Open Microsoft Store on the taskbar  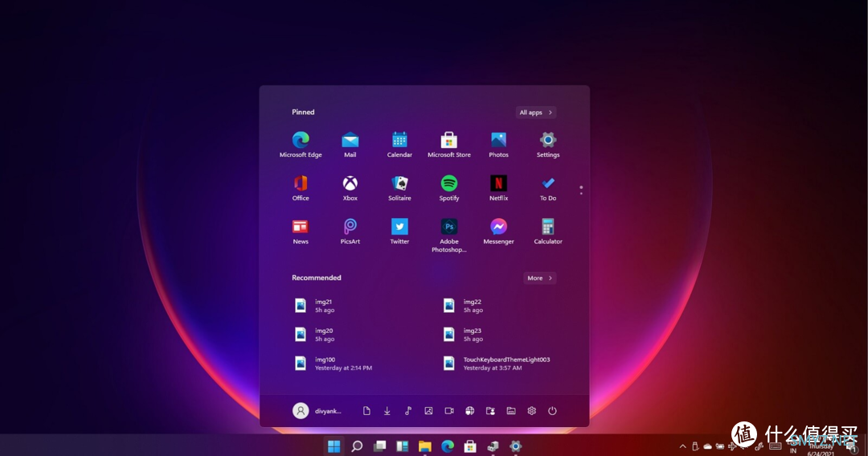(470, 446)
